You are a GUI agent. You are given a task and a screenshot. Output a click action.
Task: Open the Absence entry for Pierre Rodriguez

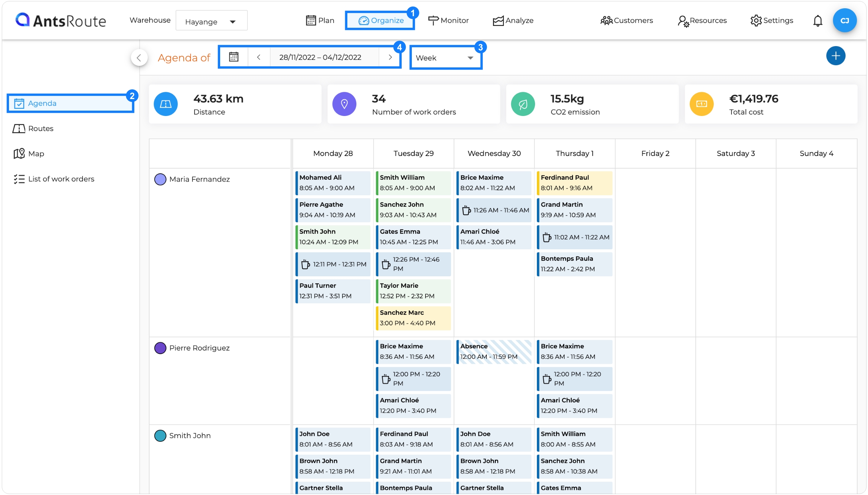(x=494, y=351)
